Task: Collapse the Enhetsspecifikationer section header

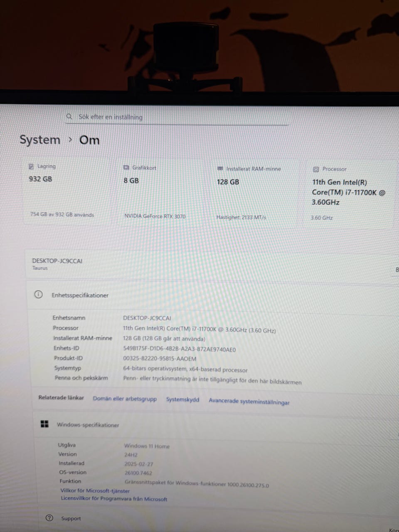Action: point(212,296)
